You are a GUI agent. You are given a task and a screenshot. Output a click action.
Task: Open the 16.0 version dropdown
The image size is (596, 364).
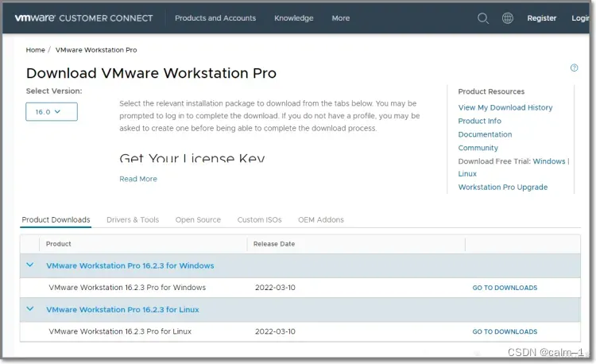(52, 112)
